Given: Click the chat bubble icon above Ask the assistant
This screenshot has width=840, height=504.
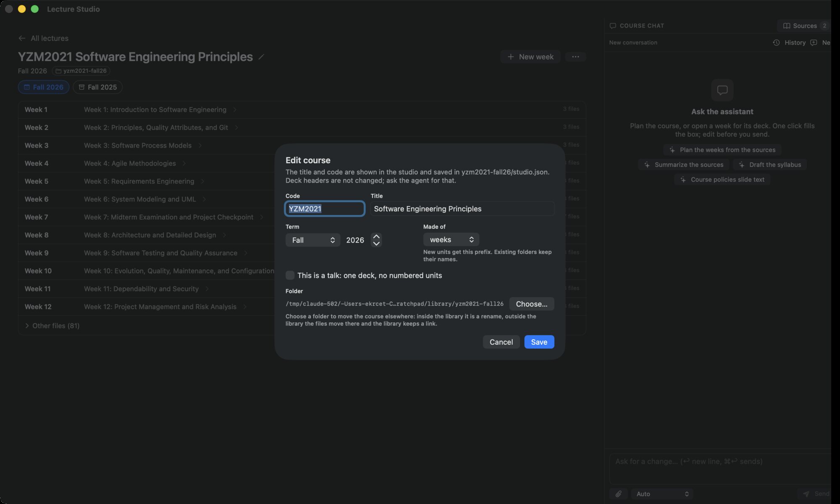Looking at the screenshot, I should (x=722, y=90).
